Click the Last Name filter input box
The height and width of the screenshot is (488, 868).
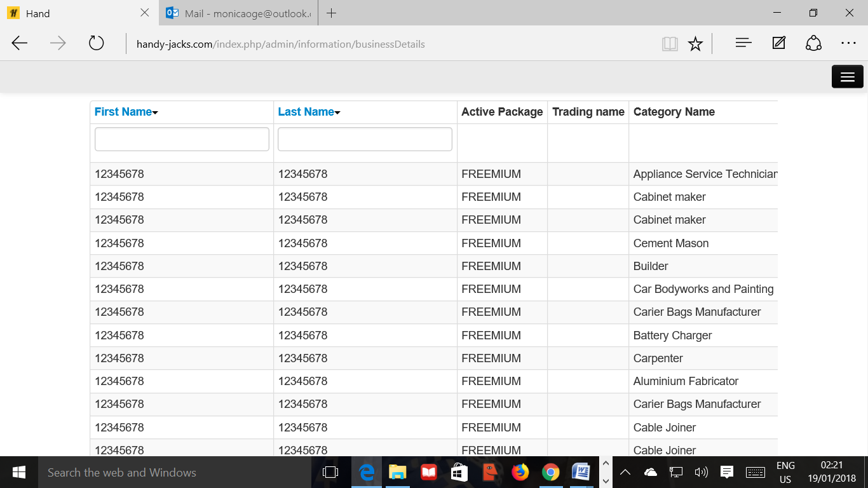click(x=365, y=139)
